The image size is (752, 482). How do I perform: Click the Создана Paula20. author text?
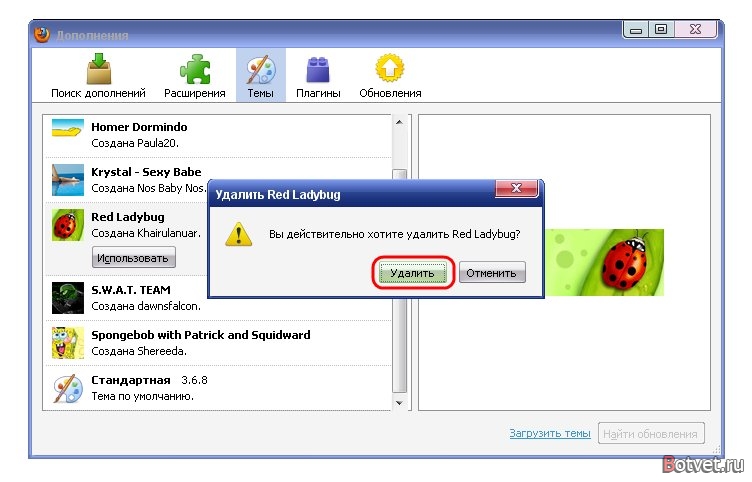coord(135,143)
